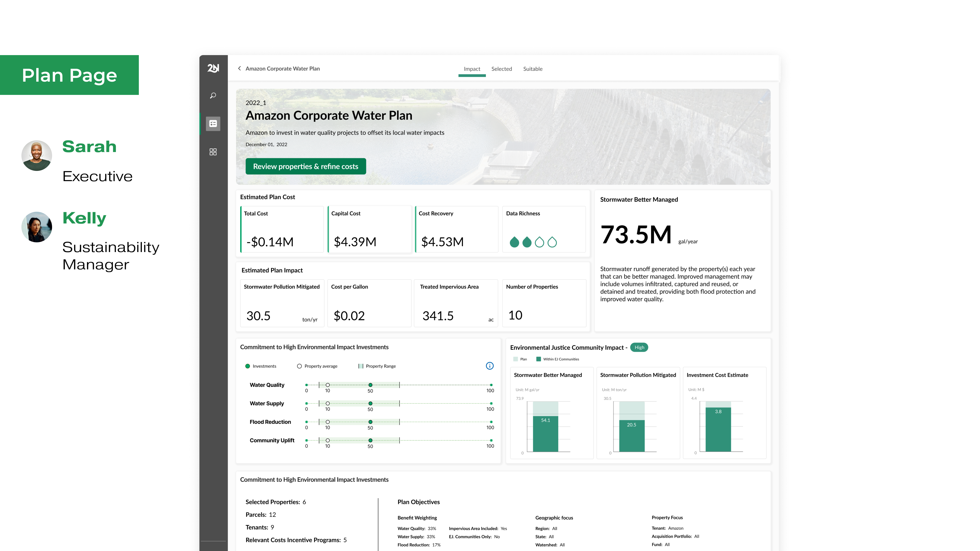Screen dimensions: 980x551
Task: Open the Impact tab
Action: coord(472,69)
